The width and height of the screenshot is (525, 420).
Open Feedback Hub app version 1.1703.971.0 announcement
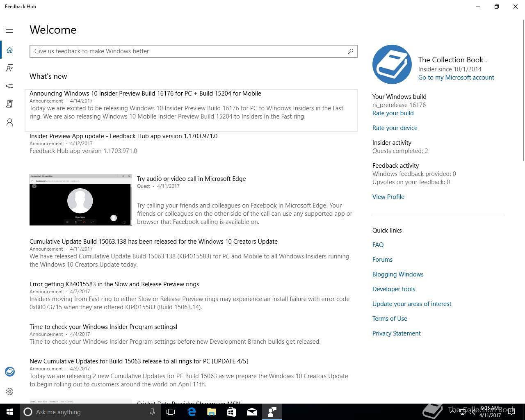(123, 136)
